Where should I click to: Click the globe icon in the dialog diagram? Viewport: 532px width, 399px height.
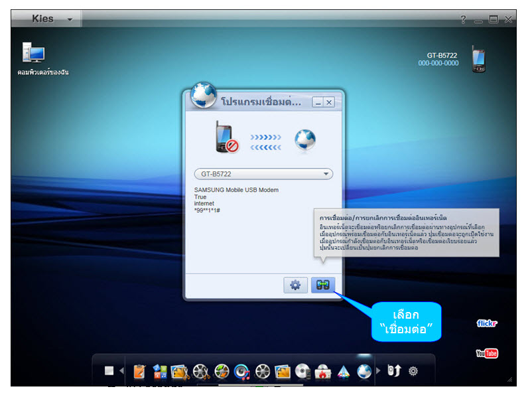[x=305, y=139]
